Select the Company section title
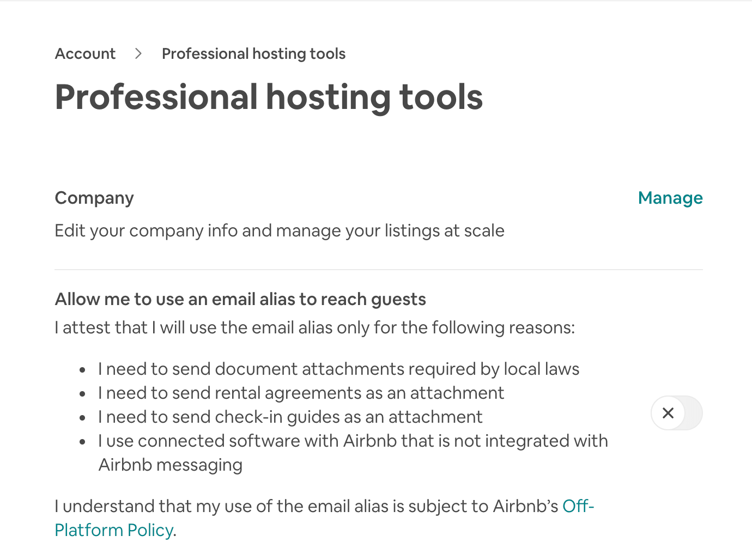This screenshot has width=752, height=560. coord(94,198)
